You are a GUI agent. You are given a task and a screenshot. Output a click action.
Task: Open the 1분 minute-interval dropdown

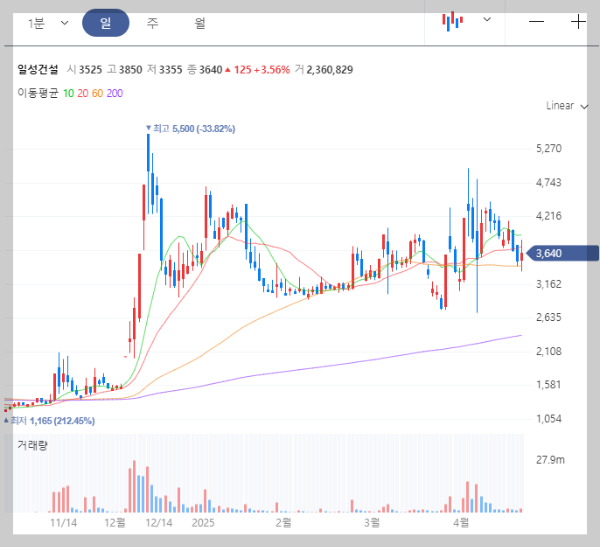tap(47, 23)
